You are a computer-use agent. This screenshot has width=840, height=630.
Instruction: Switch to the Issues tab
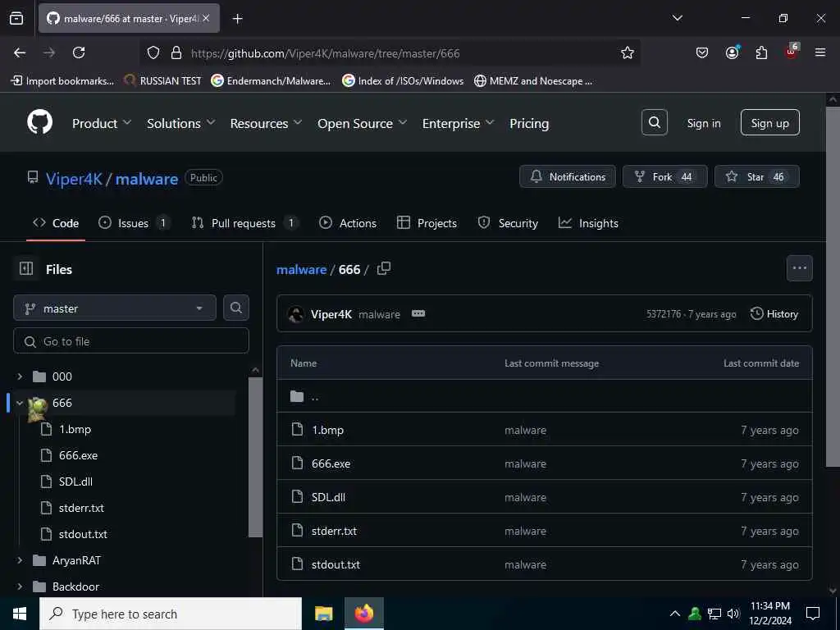pos(134,223)
